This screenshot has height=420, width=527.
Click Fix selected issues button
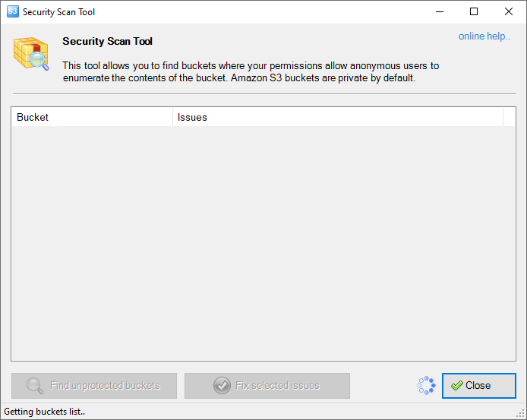tap(267, 385)
